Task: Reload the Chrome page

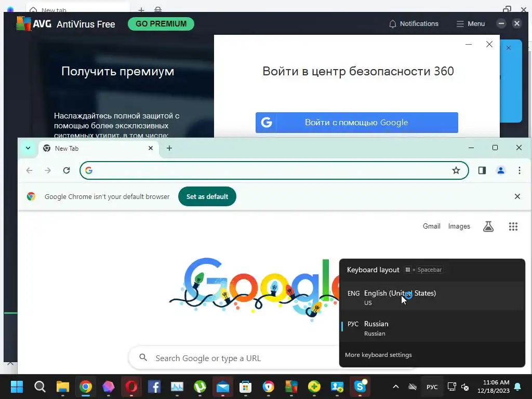Action: tap(66, 170)
